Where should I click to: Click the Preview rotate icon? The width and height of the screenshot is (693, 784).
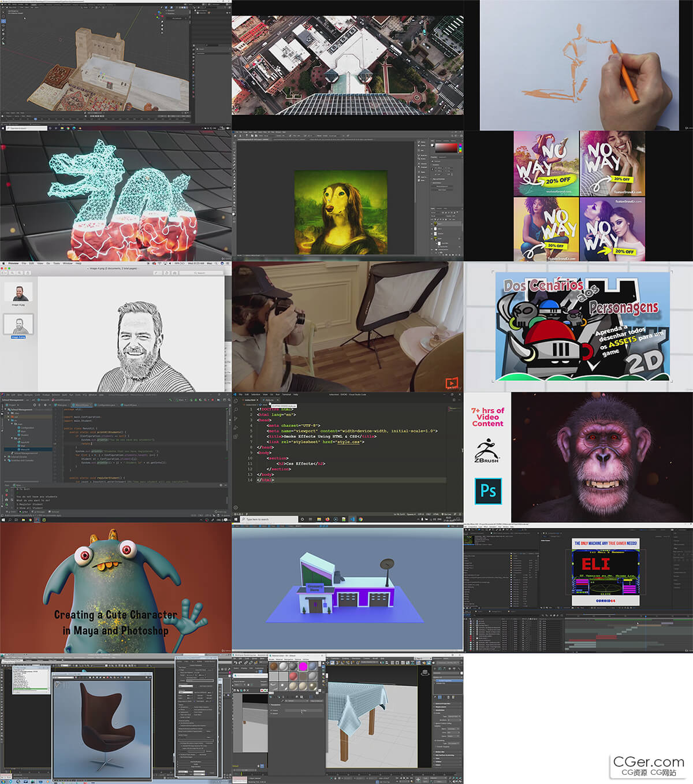[x=167, y=273]
